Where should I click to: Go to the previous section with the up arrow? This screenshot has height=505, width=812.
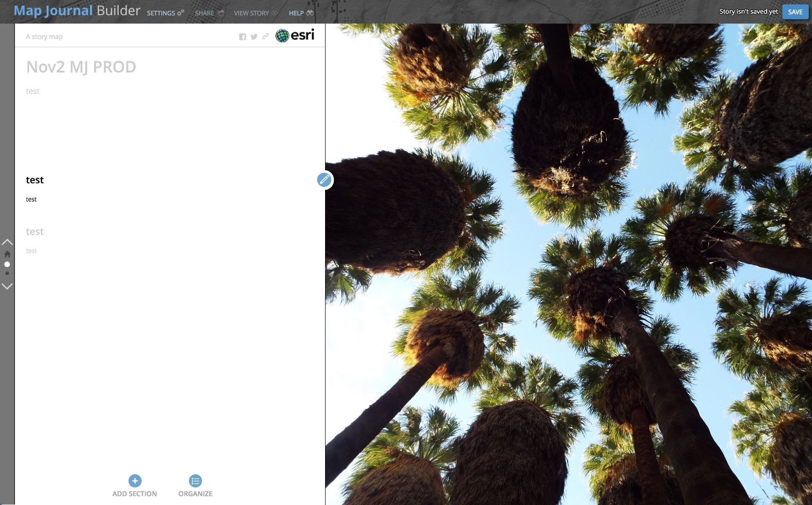(x=7, y=242)
